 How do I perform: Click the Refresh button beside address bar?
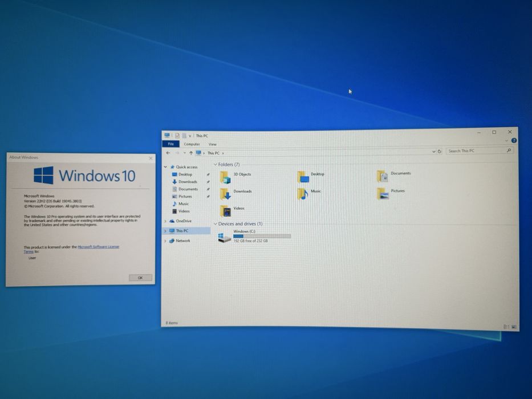pos(440,152)
